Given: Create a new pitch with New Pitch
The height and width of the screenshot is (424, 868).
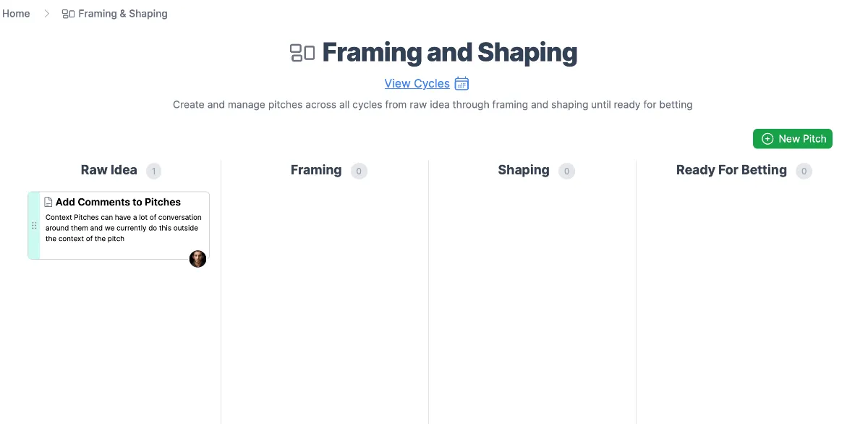Looking at the screenshot, I should tap(793, 139).
